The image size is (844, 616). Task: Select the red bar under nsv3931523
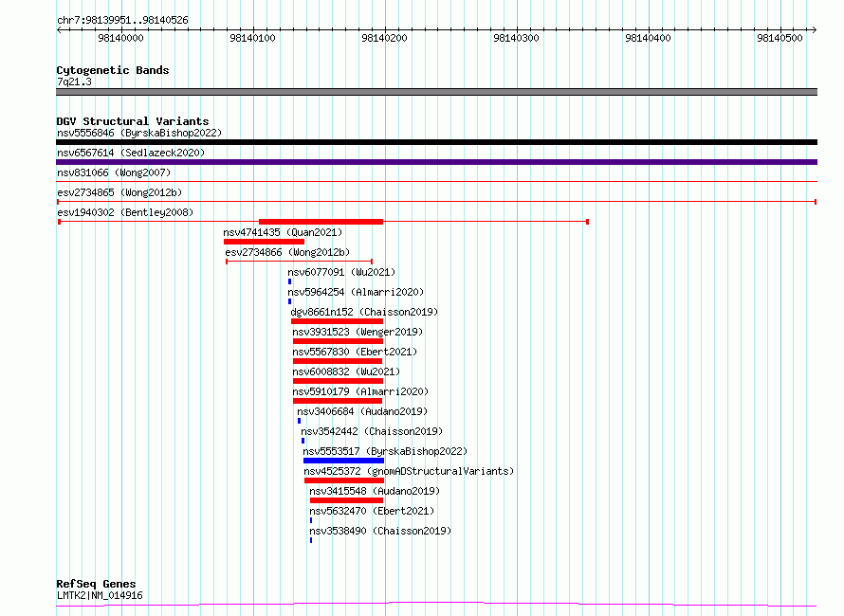tap(338, 341)
